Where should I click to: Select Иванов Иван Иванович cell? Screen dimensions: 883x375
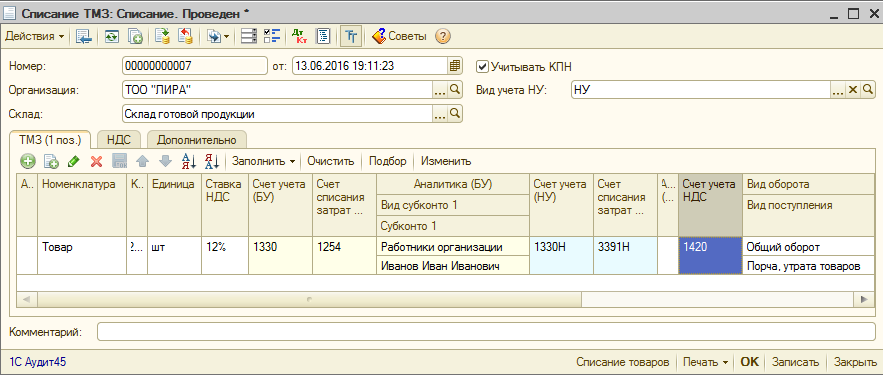[x=453, y=265]
